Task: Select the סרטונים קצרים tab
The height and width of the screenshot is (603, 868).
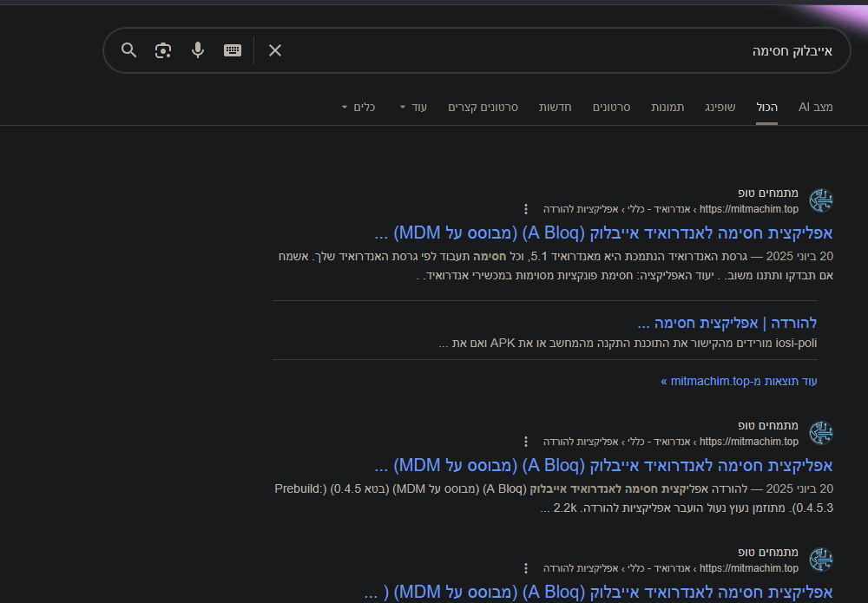Action: (x=482, y=107)
